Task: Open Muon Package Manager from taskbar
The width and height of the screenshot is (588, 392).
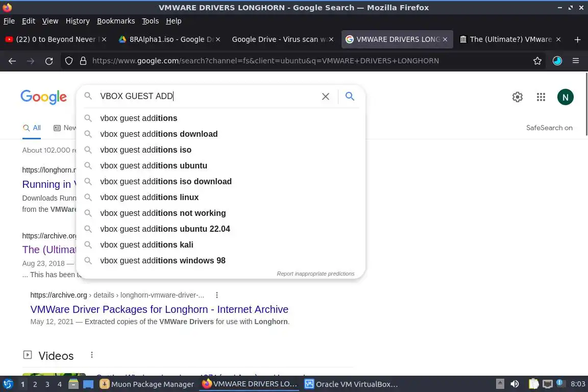Action: [147, 384]
